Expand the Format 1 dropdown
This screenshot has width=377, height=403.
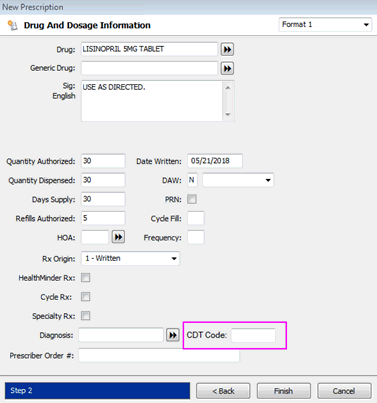click(325, 25)
